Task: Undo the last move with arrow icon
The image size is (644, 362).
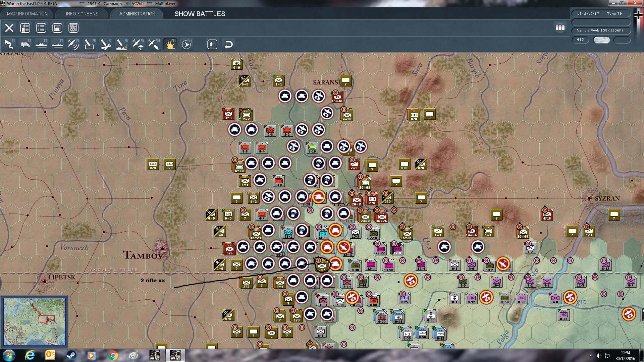Action: click(228, 44)
